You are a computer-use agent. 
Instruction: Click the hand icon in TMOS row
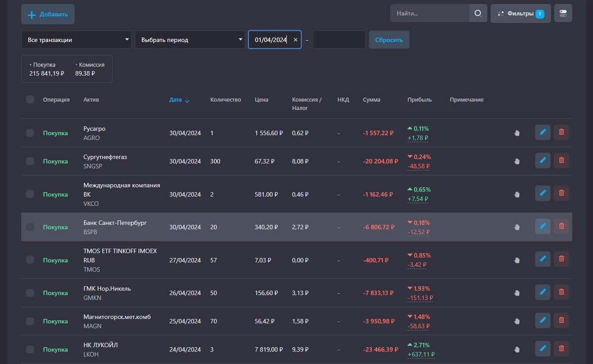coord(517,260)
